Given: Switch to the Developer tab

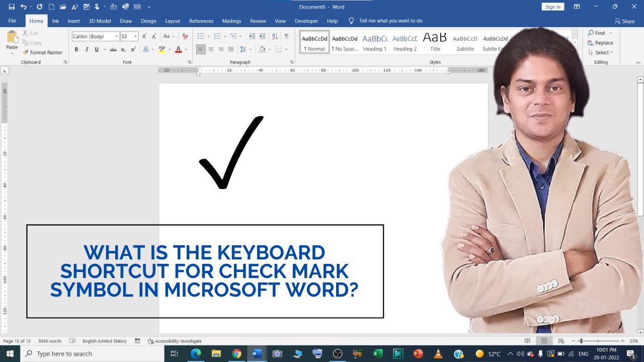Looking at the screenshot, I should pyautogui.click(x=306, y=21).
